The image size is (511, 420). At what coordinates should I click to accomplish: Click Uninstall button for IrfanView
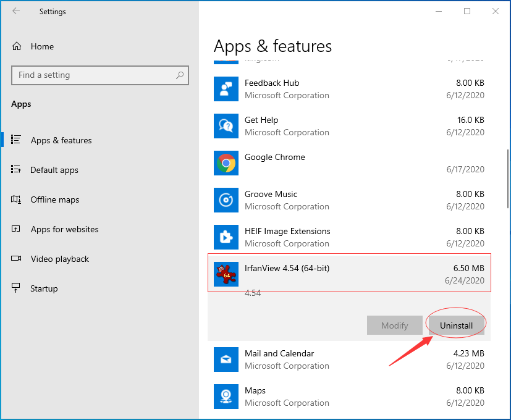tap(456, 325)
